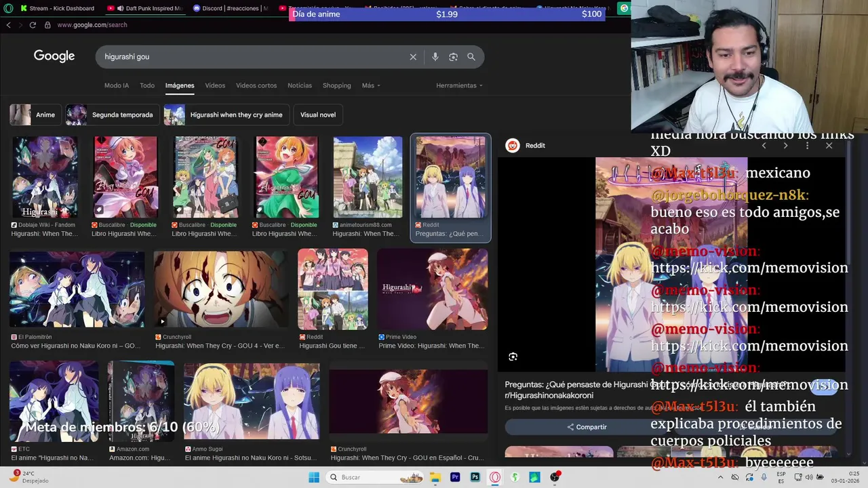This screenshot has height=488, width=868.
Task: Open three-dot options in preview panel
Action: coord(807,146)
